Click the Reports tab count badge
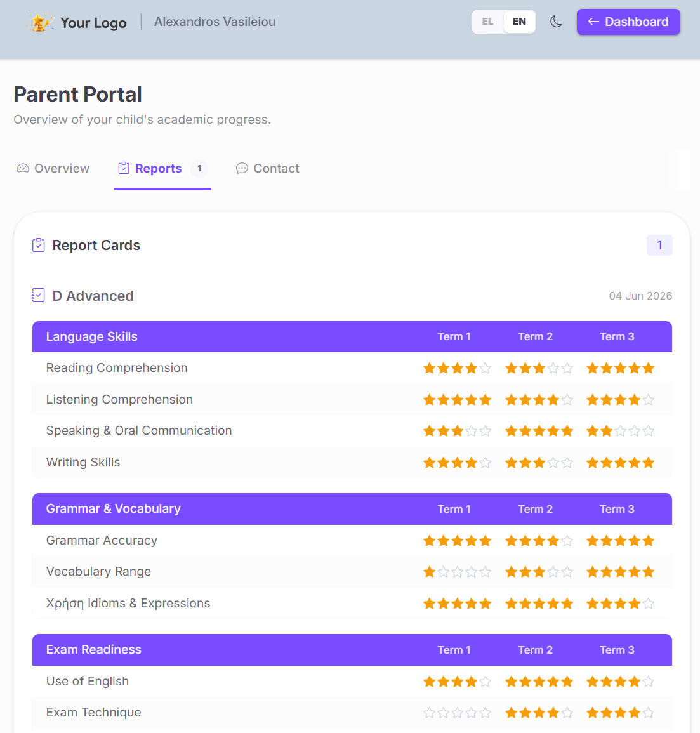 tap(199, 168)
